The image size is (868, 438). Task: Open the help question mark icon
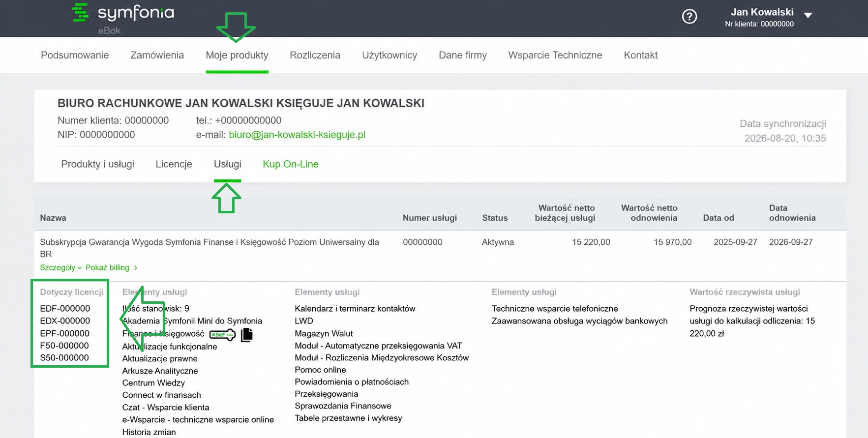pyautogui.click(x=689, y=17)
